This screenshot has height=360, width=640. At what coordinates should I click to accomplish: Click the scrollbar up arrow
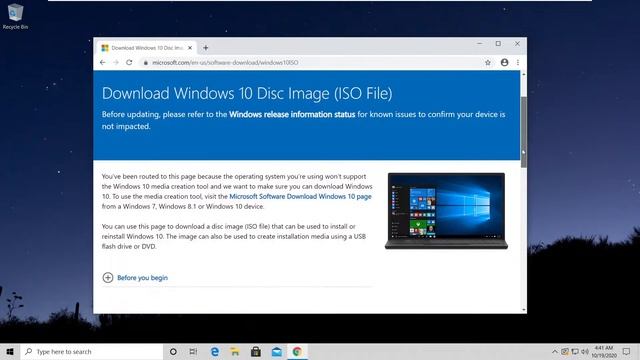[524, 74]
